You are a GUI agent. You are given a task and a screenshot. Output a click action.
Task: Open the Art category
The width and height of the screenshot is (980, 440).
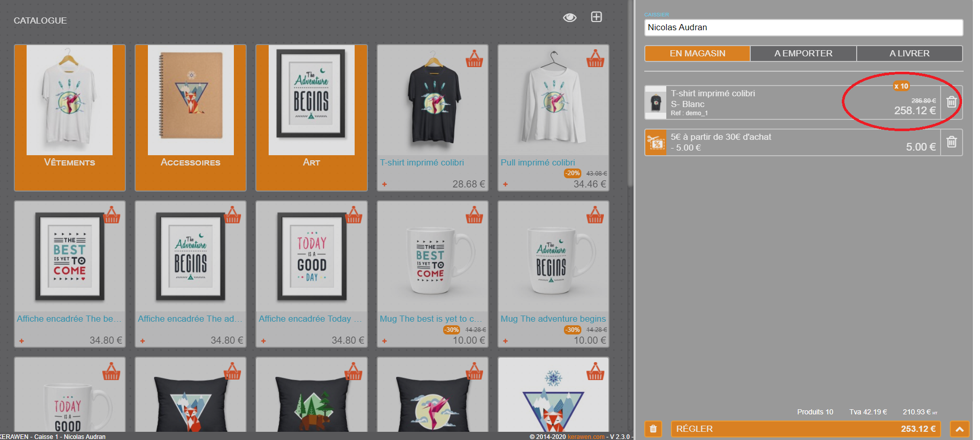[311, 117]
